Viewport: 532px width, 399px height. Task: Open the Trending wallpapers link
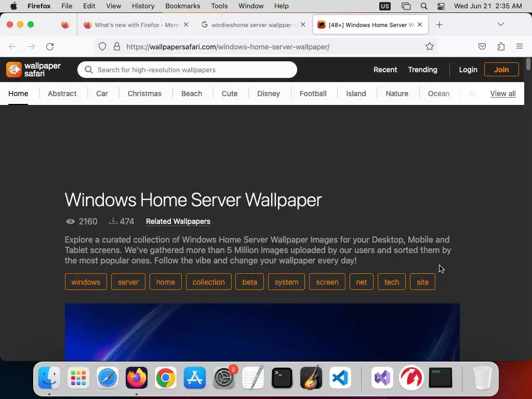pyautogui.click(x=422, y=70)
